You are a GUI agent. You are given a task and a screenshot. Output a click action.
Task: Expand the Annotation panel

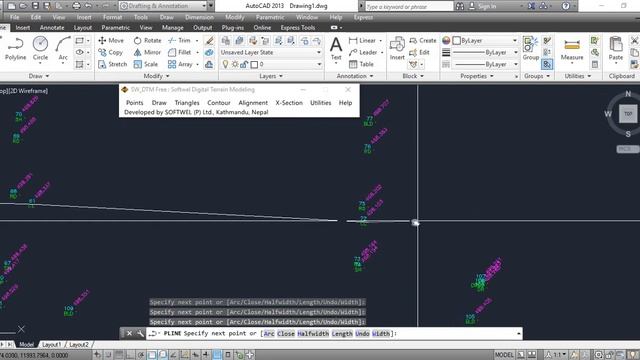(355, 76)
